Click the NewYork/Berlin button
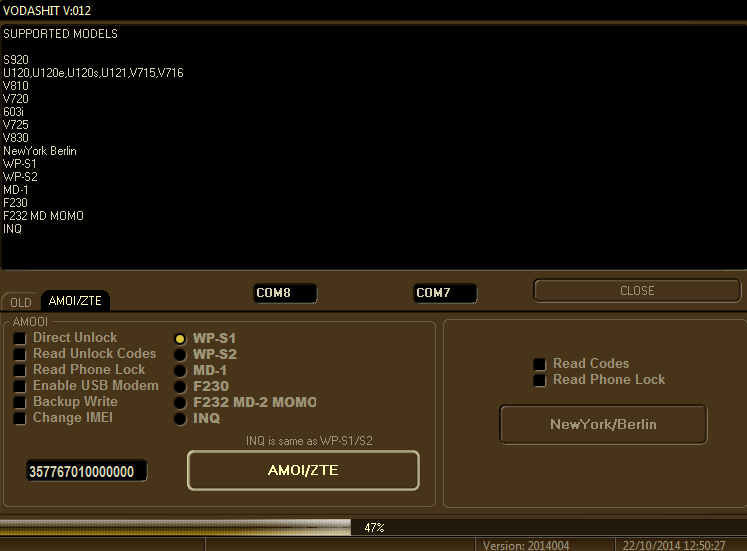Image resolution: width=747 pixels, height=551 pixels. tap(604, 424)
